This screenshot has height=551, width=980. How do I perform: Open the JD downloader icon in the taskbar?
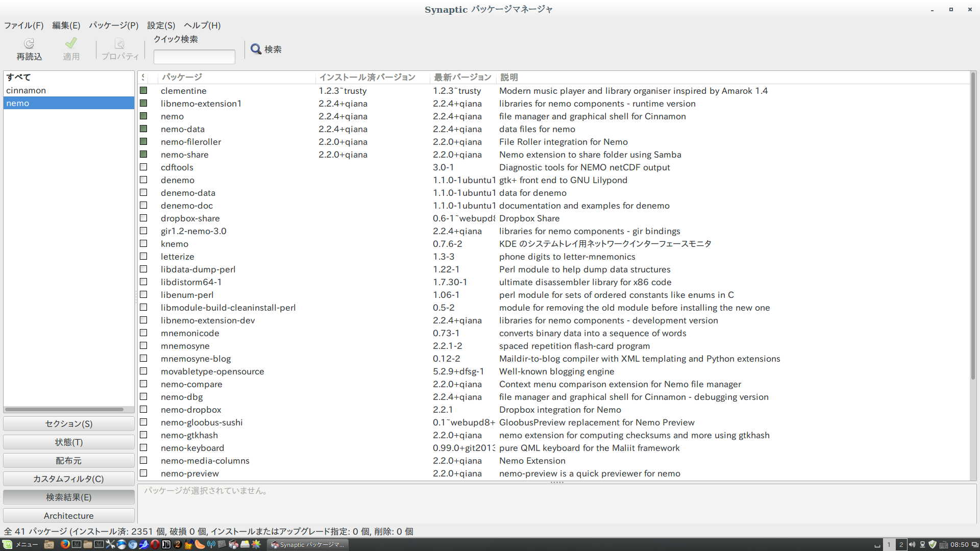(x=166, y=544)
